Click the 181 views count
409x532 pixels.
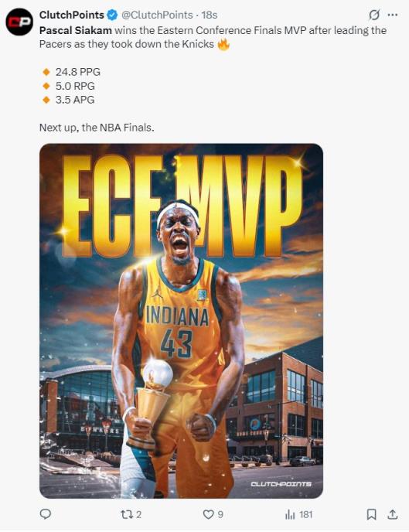[x=305, y=515]
